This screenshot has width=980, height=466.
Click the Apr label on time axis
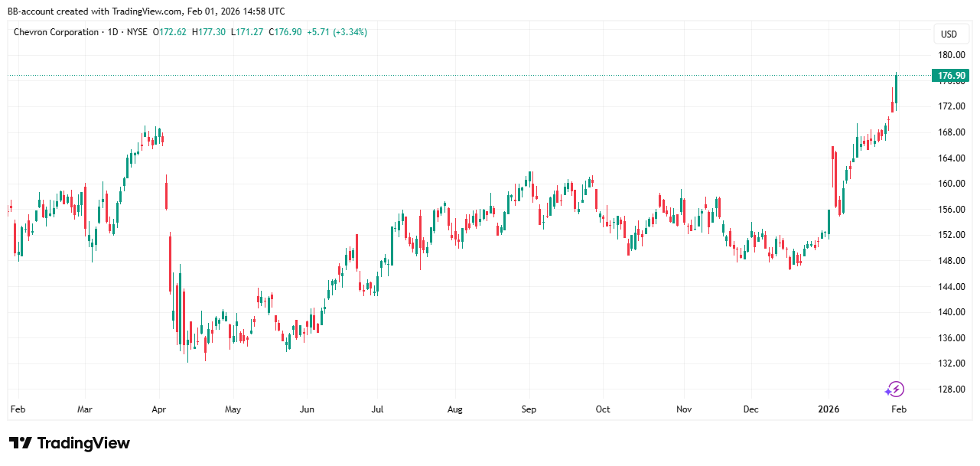158,409
